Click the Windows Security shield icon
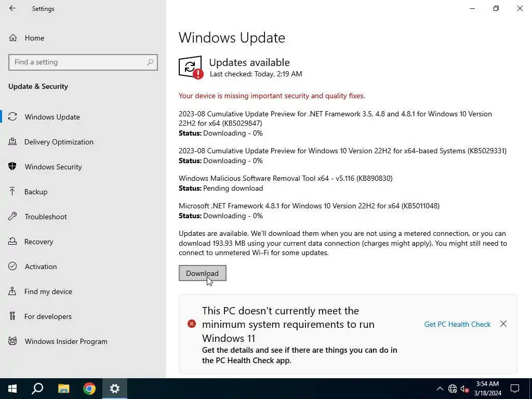 click(12, 167)
